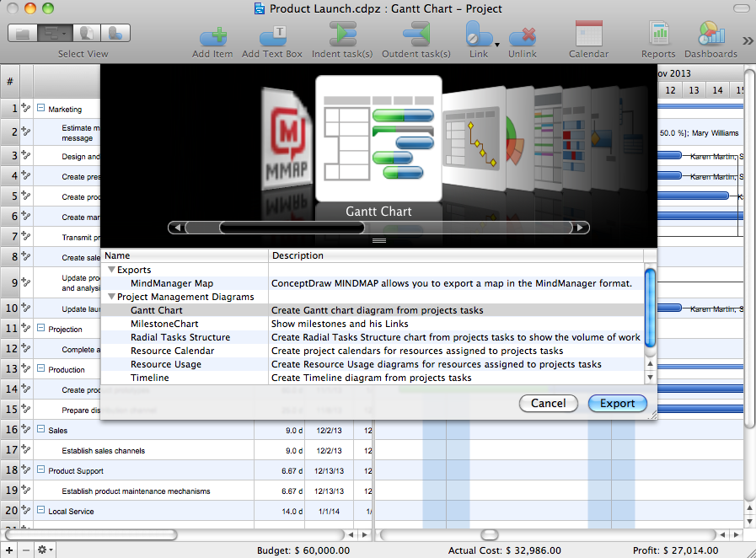The width and height of the screenshot is (756, 558).
Task: Click the plus button in the bottom bar
Action: pyautogui.click(x=9, y=550)
